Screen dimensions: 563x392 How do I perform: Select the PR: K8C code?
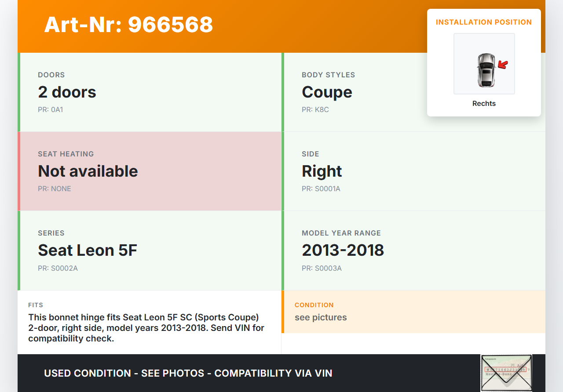(x=315, y=110)
